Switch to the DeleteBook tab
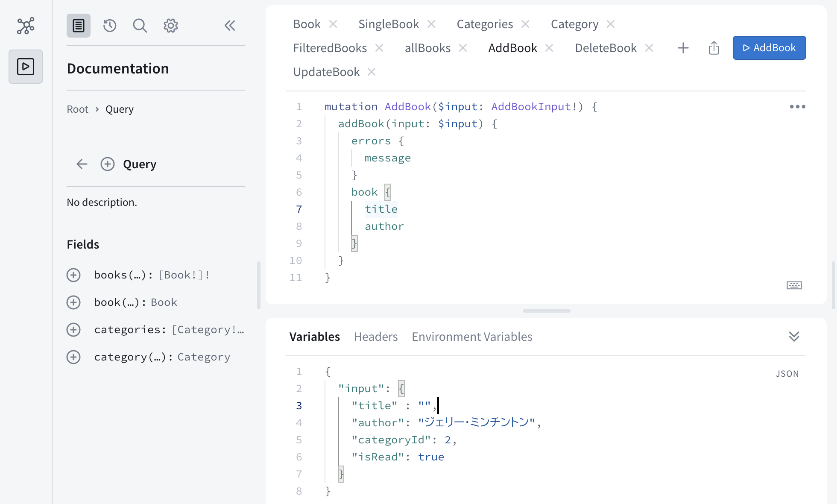The height and width of the screenshot is (504, 837). [x=606, y=48]
